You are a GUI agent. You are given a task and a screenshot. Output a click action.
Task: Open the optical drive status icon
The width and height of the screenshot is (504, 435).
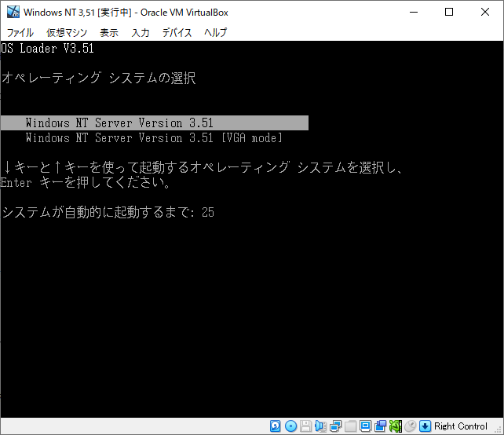tap(291, 426)
